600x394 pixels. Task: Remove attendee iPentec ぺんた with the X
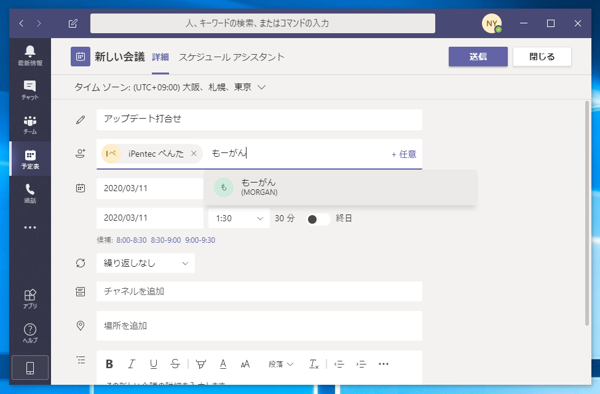(194, 153)
